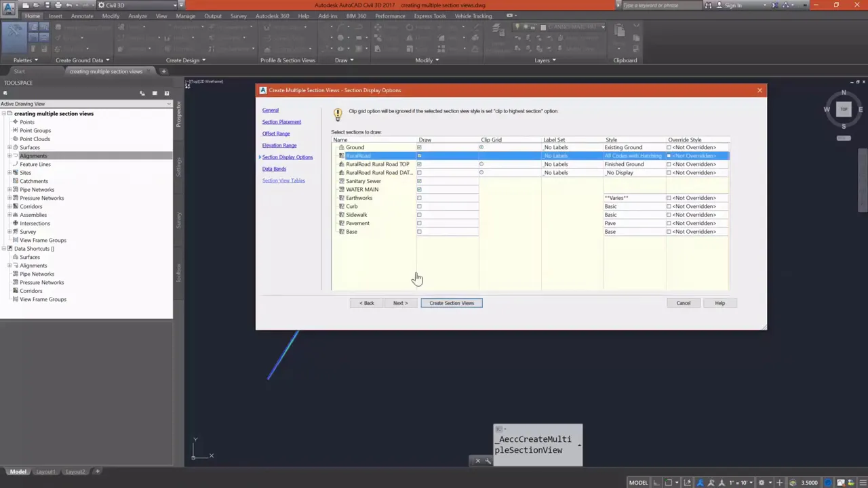
Task: Click the Toolspace icon in Palettes panel
Action: (14, 37)
